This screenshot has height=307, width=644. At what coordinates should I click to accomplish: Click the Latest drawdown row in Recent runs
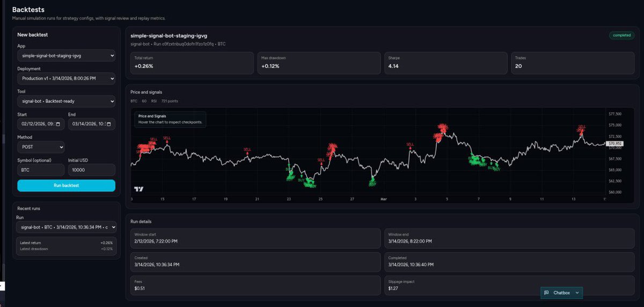point(66,248)
